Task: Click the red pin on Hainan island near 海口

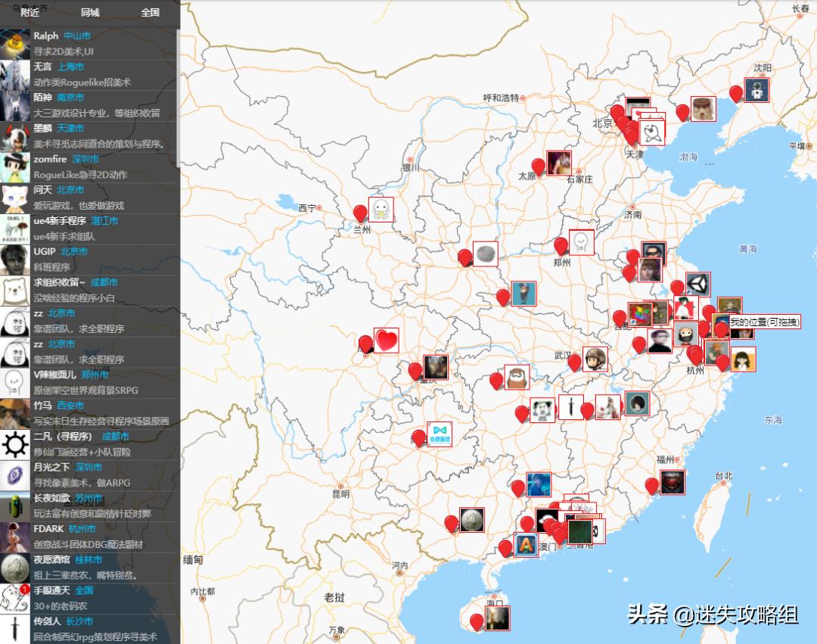Action: tap(477, 623)
